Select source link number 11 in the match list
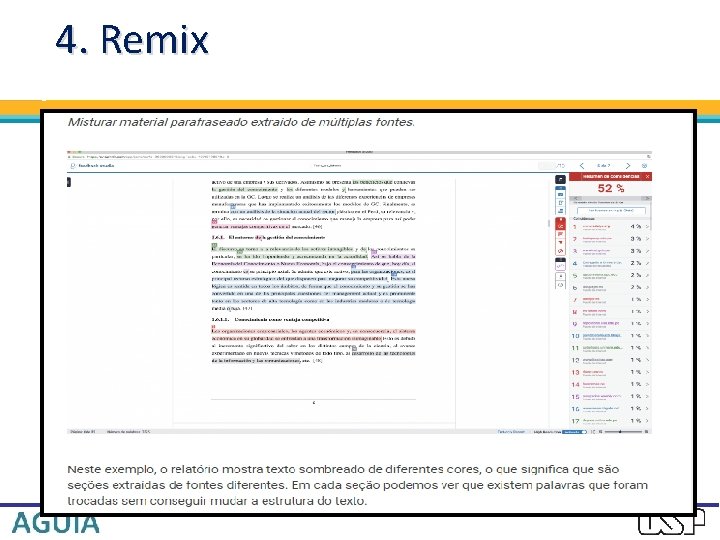This screenshot has height=540, width=720. click(x=603, y=347)
